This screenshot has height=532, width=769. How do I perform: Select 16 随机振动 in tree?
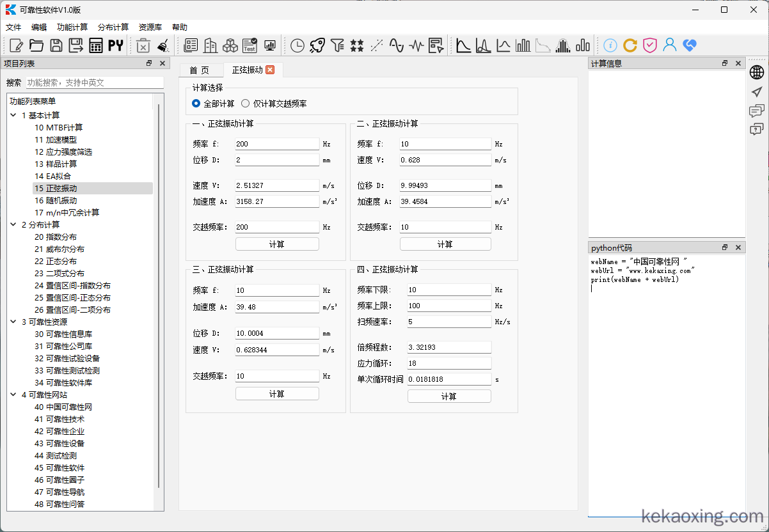pos(56,201)
